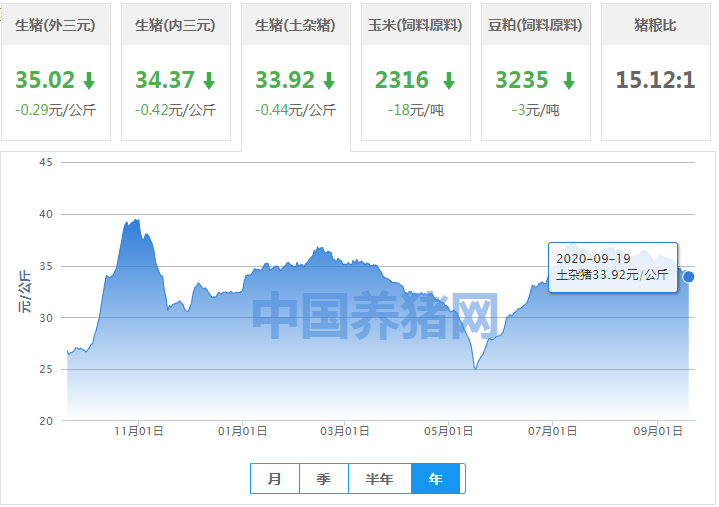Click the 3235 soybean meal price value

click(522, 80)
